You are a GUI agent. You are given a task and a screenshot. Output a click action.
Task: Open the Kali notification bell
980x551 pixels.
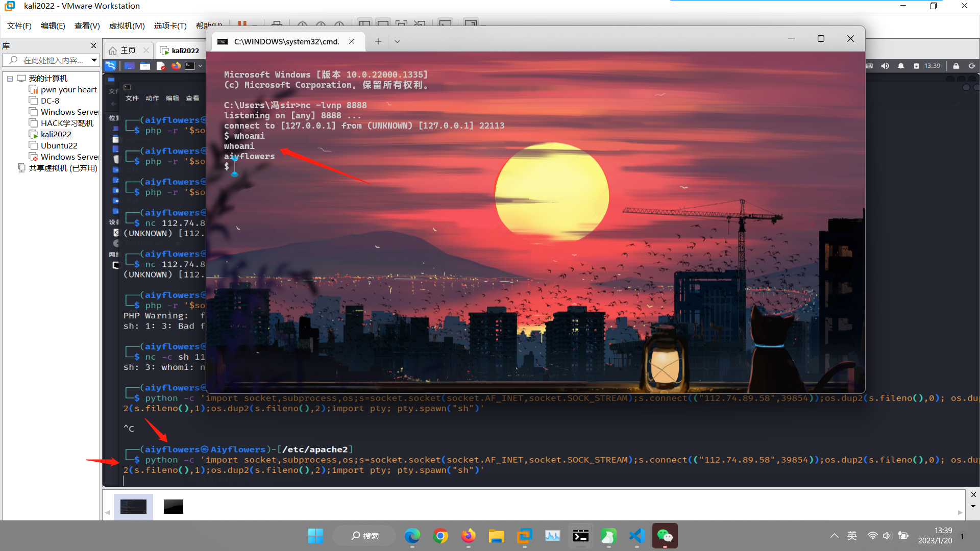tap(901, 66)
